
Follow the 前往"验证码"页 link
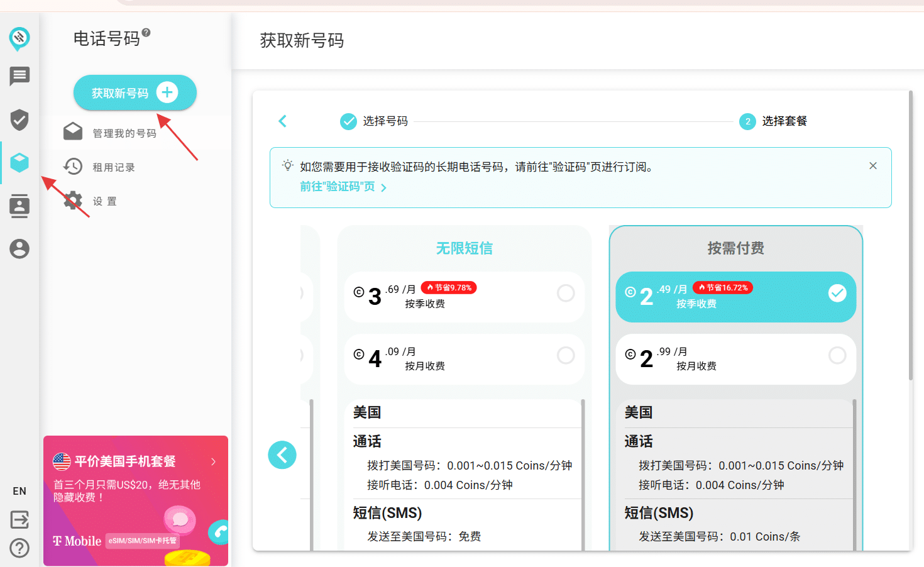(x=343, y=187)
